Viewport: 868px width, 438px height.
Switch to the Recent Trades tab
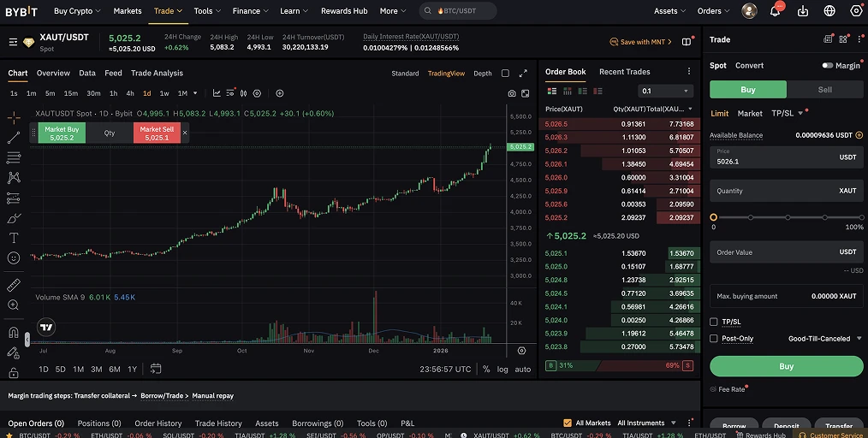[624, 72]
